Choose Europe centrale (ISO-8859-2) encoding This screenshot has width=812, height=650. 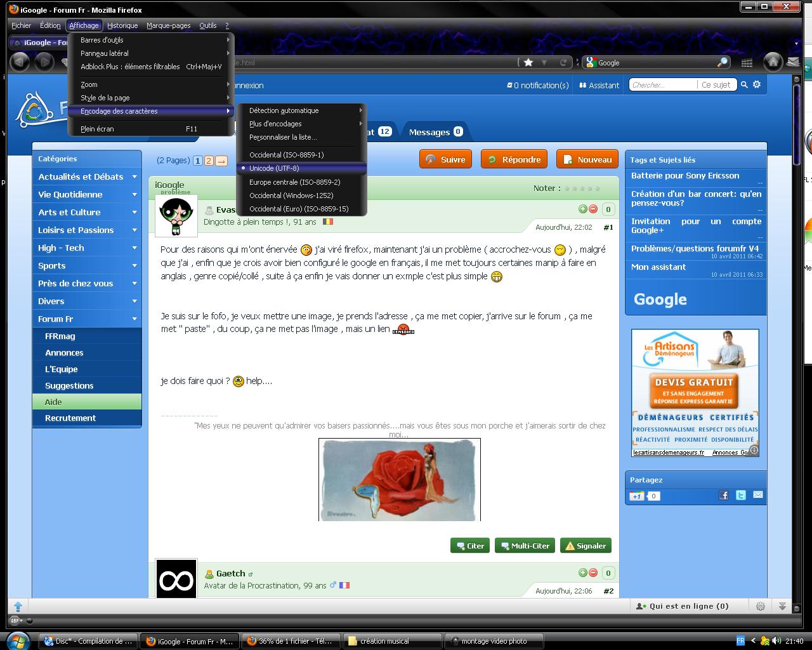(302, 182)
